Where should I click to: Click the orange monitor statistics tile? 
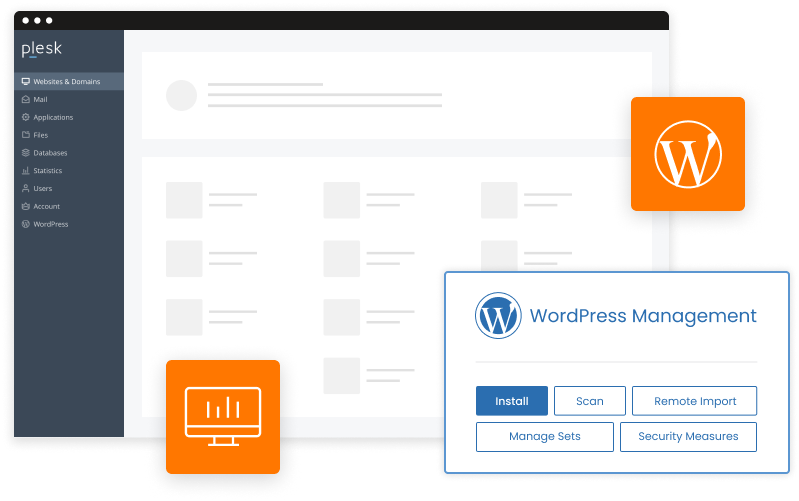(223, 417)
